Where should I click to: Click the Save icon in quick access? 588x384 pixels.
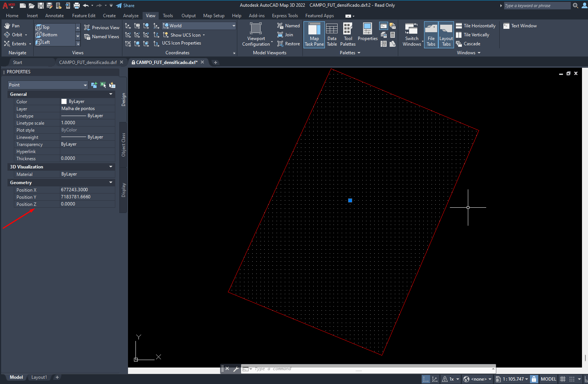click(41, 6)
